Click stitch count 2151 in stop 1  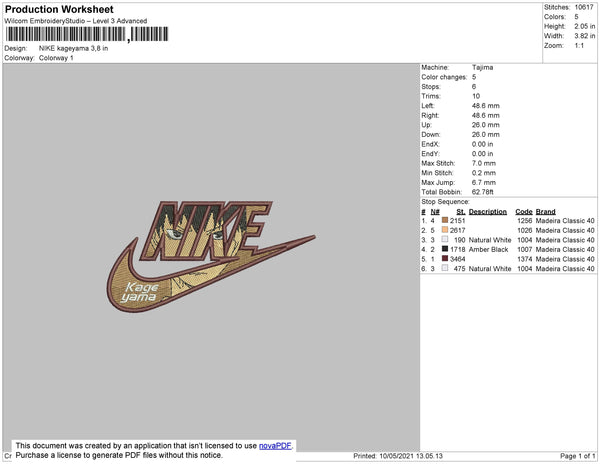[x=458, y=221]
